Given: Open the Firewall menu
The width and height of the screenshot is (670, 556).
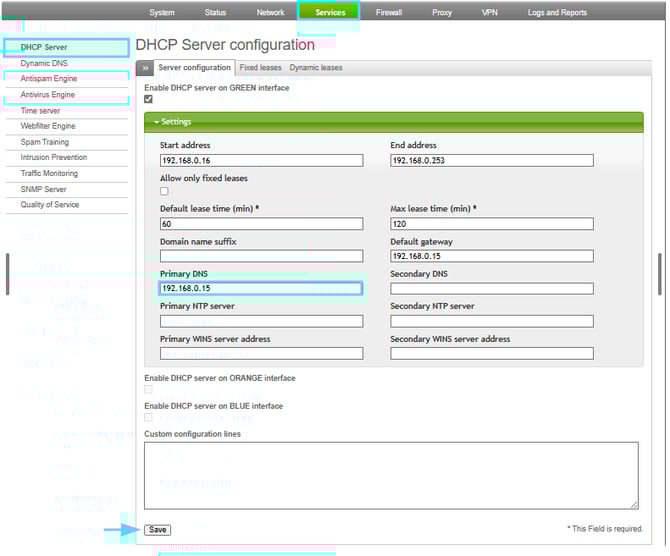Looking at the screenshot, I should [389, 13].
